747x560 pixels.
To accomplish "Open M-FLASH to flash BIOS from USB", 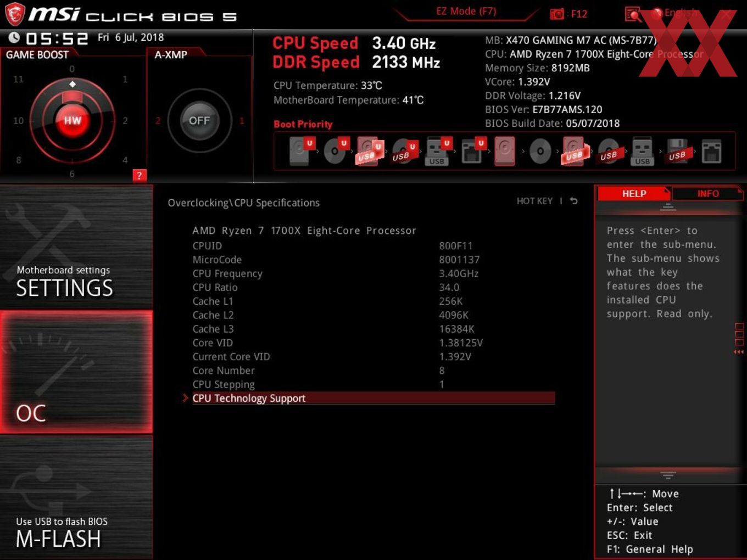I will point(76,497).
